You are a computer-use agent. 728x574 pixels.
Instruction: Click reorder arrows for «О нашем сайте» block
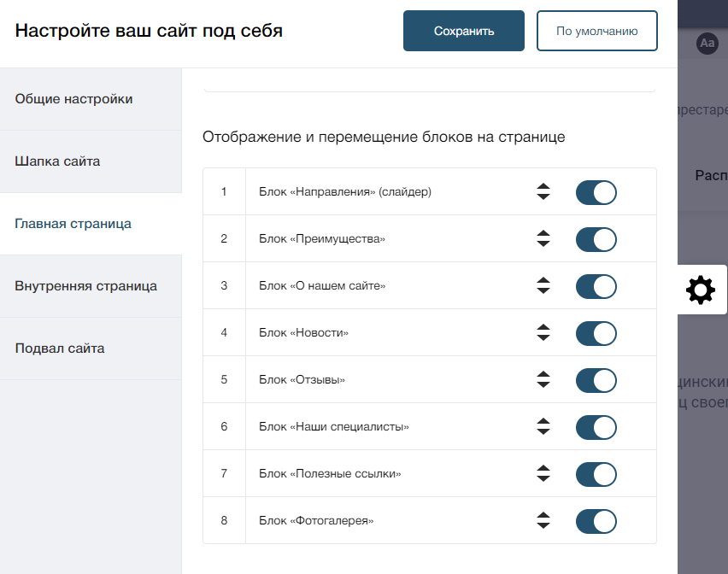click(543, 285)
